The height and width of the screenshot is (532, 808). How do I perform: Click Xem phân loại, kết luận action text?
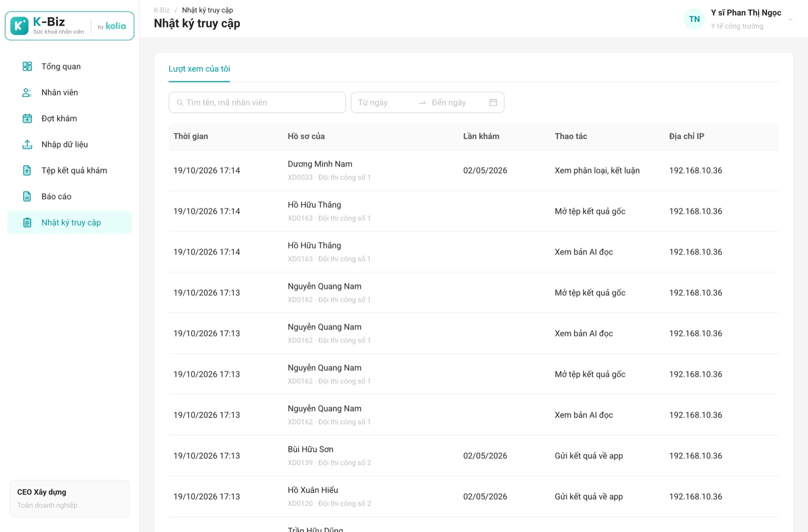(x=597, y=171)
